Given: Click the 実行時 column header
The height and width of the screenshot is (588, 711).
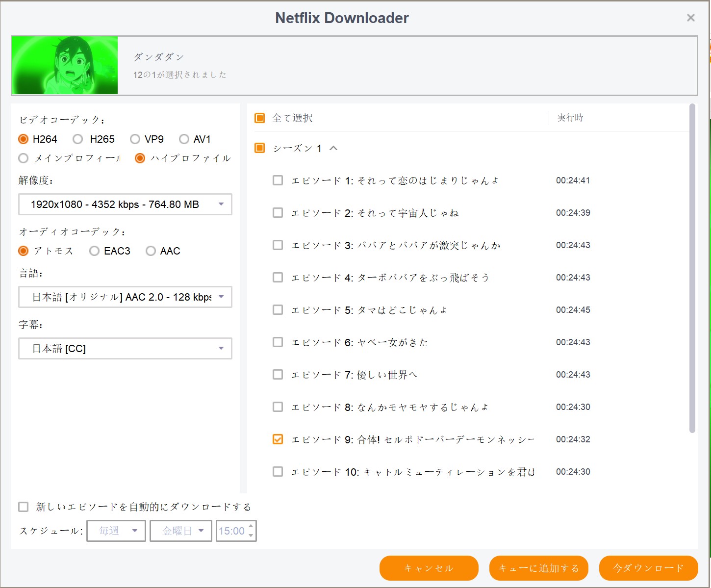Looking at the screenshot, I should click(x=570, y=118).
